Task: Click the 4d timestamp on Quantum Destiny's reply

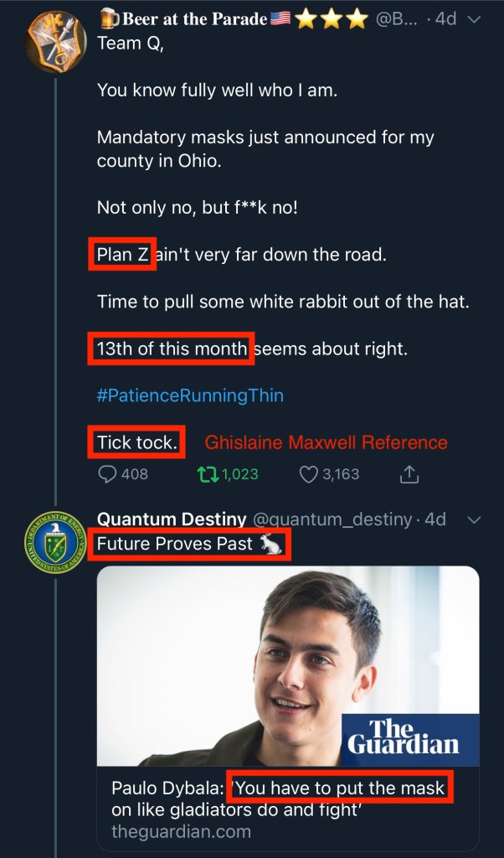Action: [436, 520]
